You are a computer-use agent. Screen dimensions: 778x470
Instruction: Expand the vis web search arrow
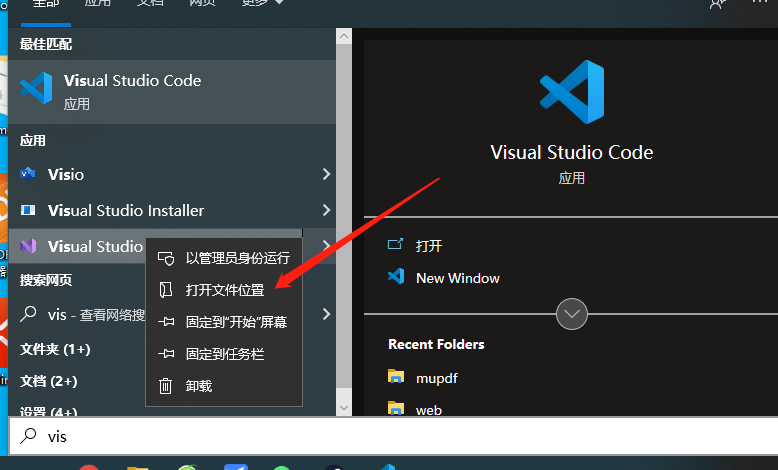(x=326, y=314)
